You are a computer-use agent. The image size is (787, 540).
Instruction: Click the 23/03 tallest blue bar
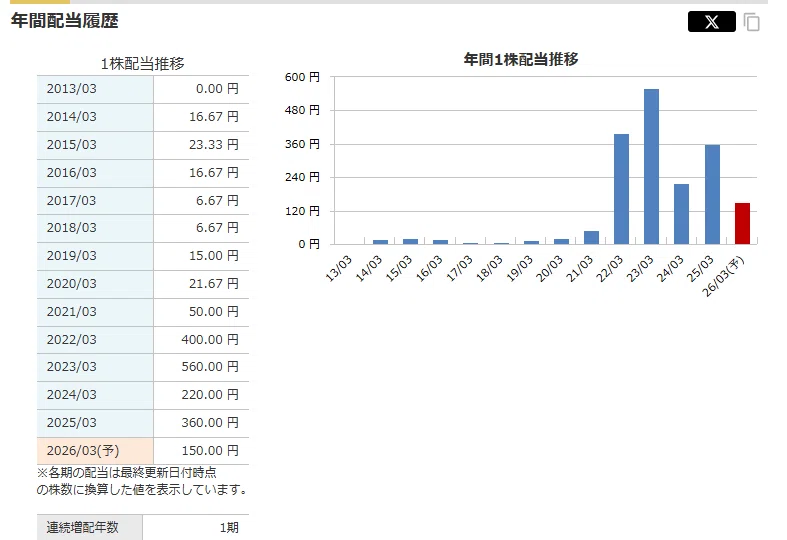(x=651, y=167)
